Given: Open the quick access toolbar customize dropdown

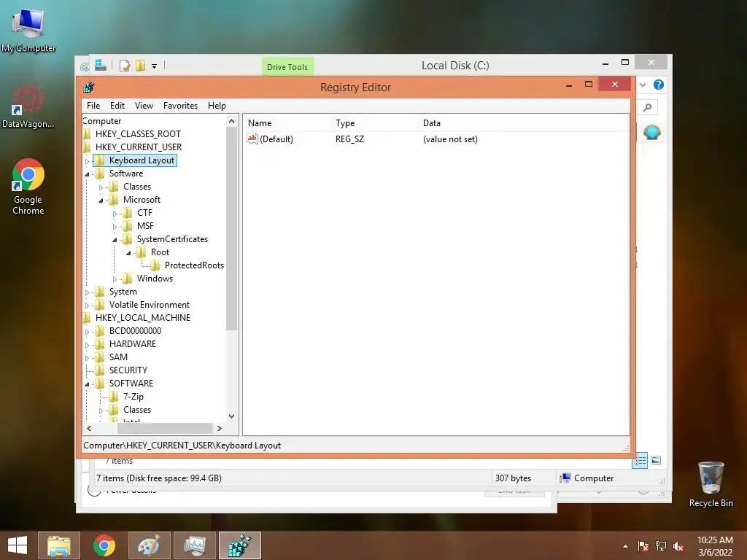Looking at the screenshot, I should click(155, 66).
